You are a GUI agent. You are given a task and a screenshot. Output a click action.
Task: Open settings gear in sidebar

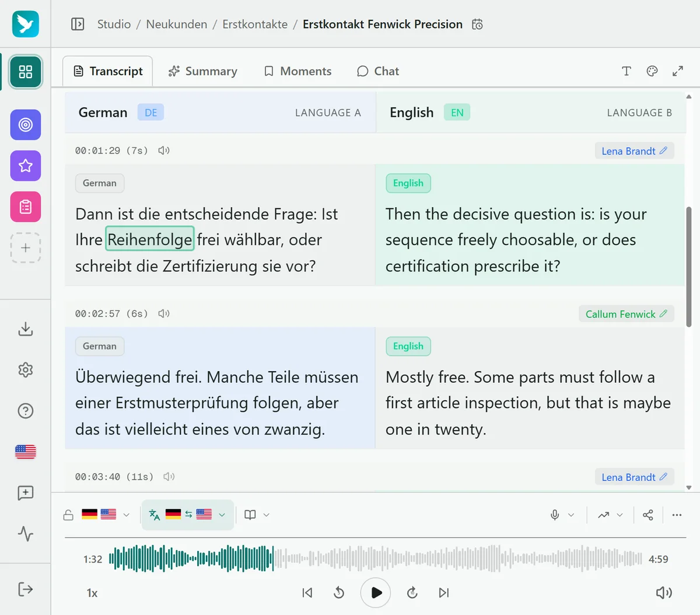(x=26, y=370)
